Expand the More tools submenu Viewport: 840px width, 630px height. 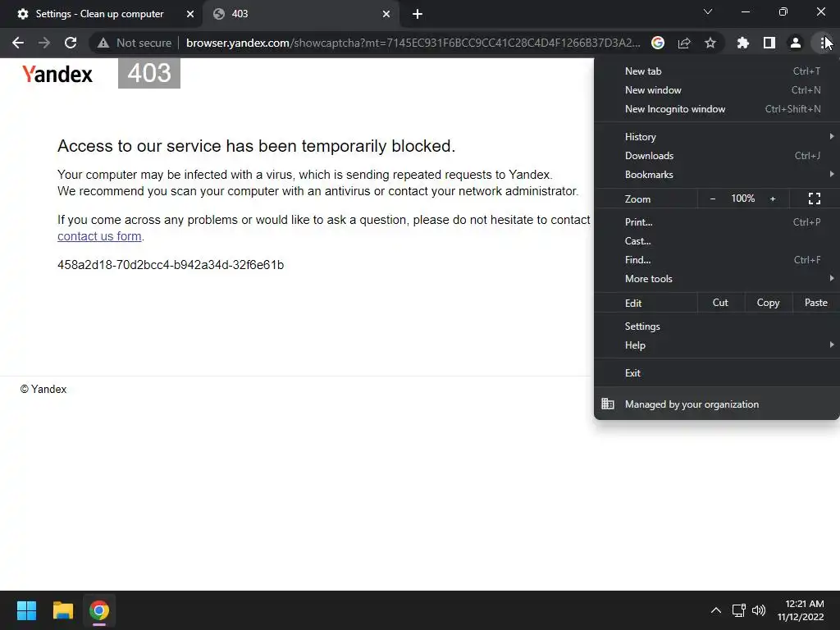717,278
